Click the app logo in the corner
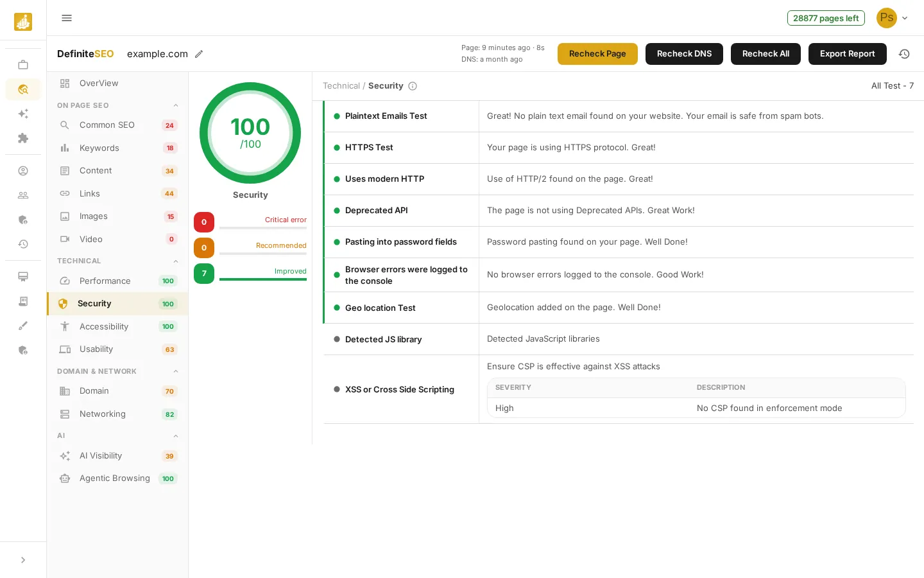924x578 pixels. (23, 22)
